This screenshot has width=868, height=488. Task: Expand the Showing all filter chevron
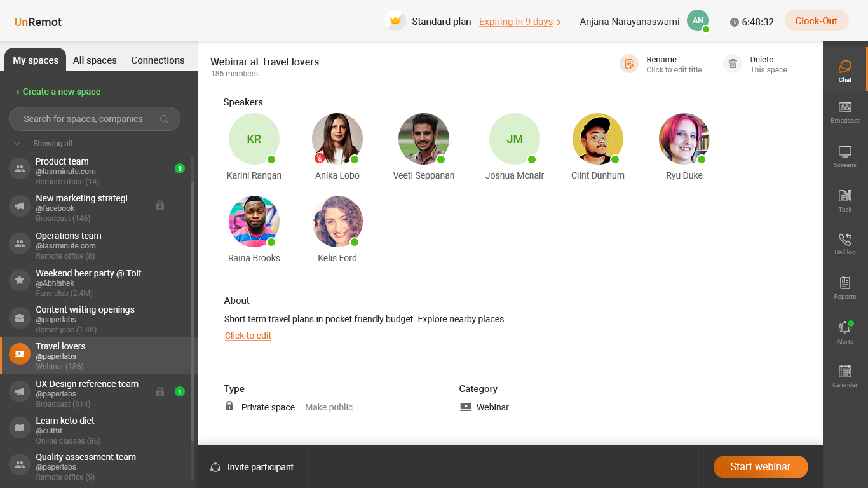click(17, 144)
